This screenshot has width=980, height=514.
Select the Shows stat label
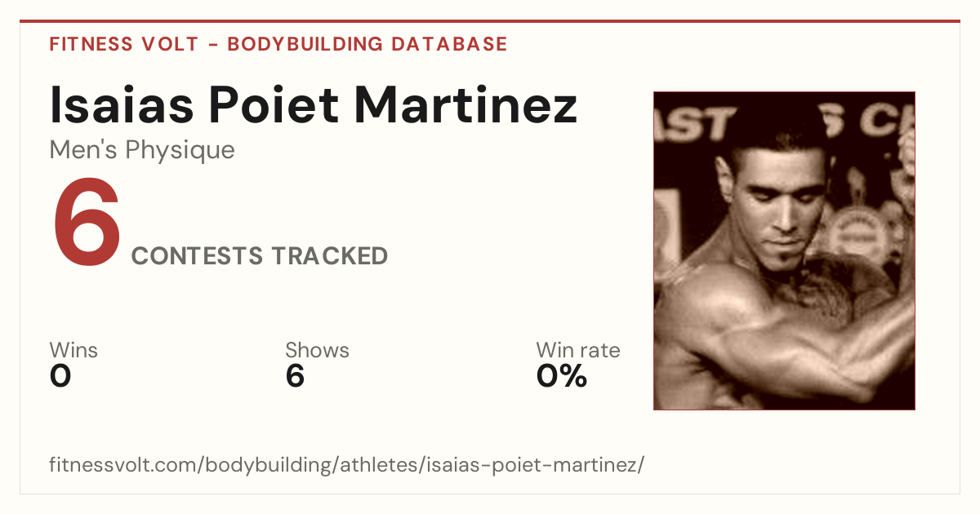pyautogui.click(x=317, y=351)
